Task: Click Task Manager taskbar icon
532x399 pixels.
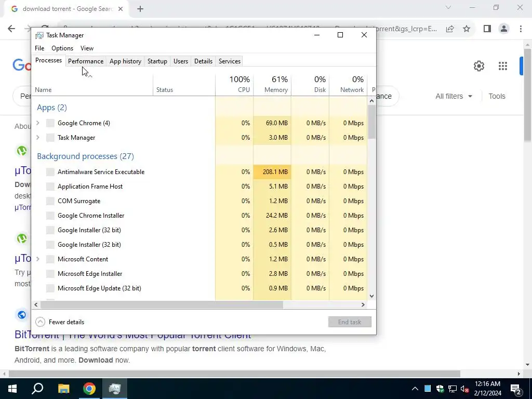Action: tap(115, 389)
